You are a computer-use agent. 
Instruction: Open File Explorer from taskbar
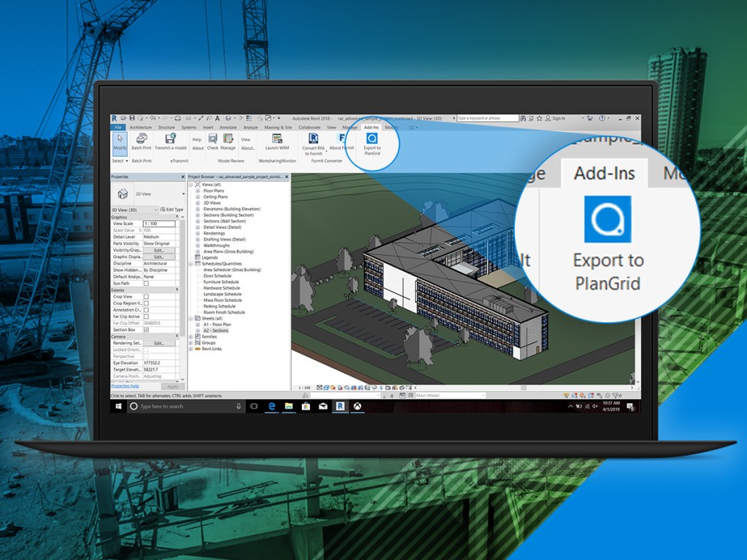[289, 406]
